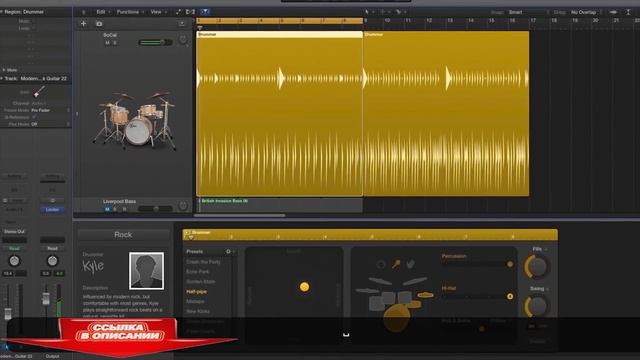Click the duplicate track icon beside plus
640x360 pixels.
pos(99,24)
